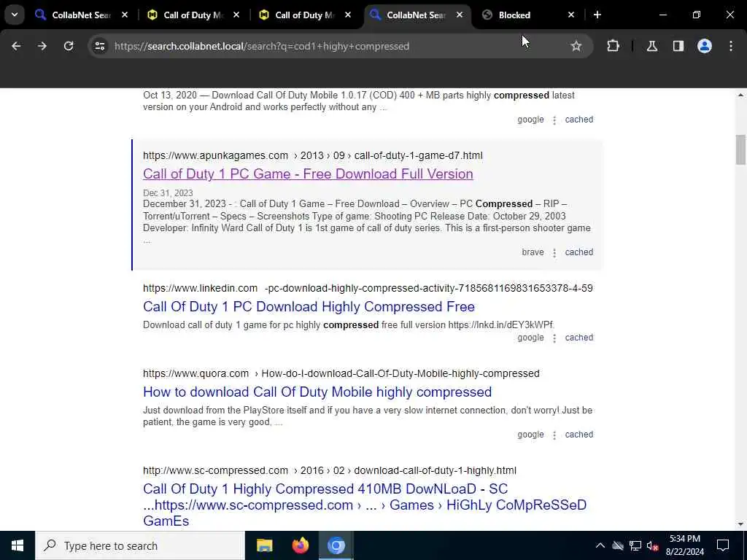Expand three-dot options for Oct 13 result
The image size is (747, 560).
[x=554, y=120]
